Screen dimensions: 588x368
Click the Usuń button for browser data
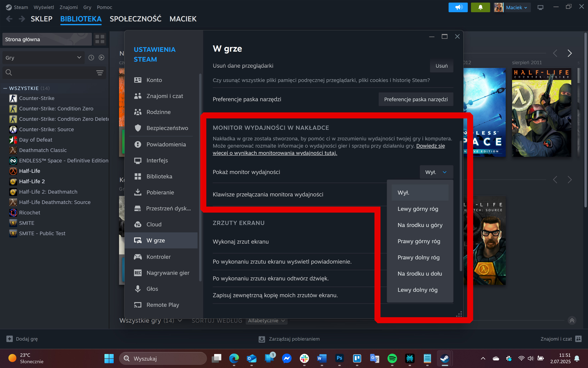[x=441, y=66]
